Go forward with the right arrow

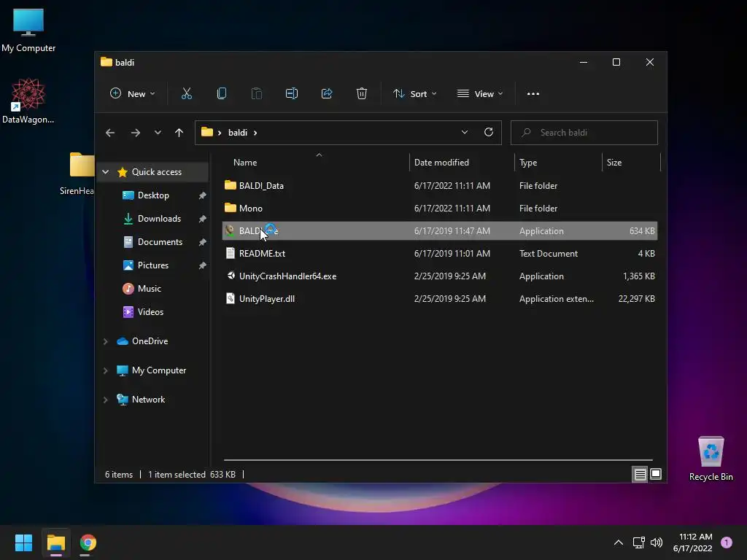(135, 133)
